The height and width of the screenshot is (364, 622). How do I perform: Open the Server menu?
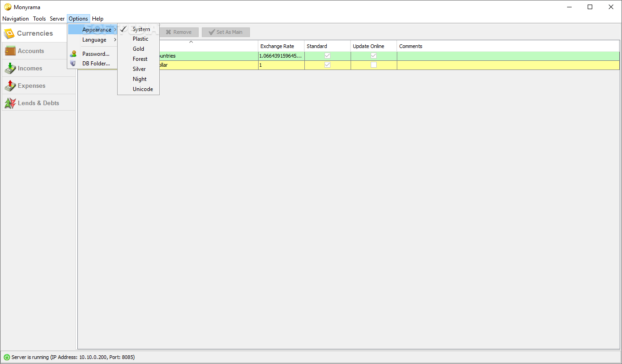point(57,19)
